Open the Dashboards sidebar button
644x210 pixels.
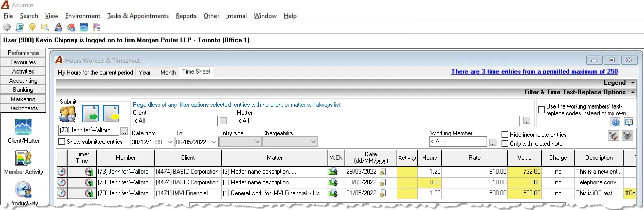(x=23, y=108)
